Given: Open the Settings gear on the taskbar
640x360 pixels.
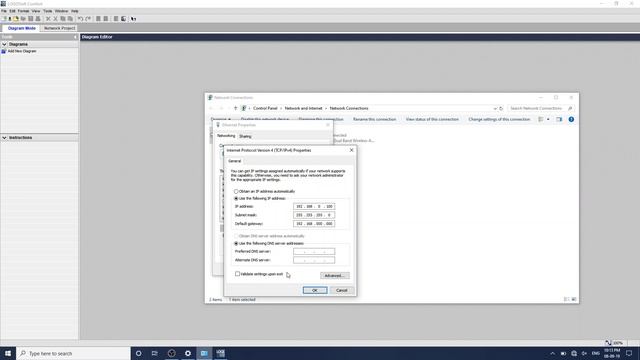Looking at the screenshot, I should click(188, 353).
